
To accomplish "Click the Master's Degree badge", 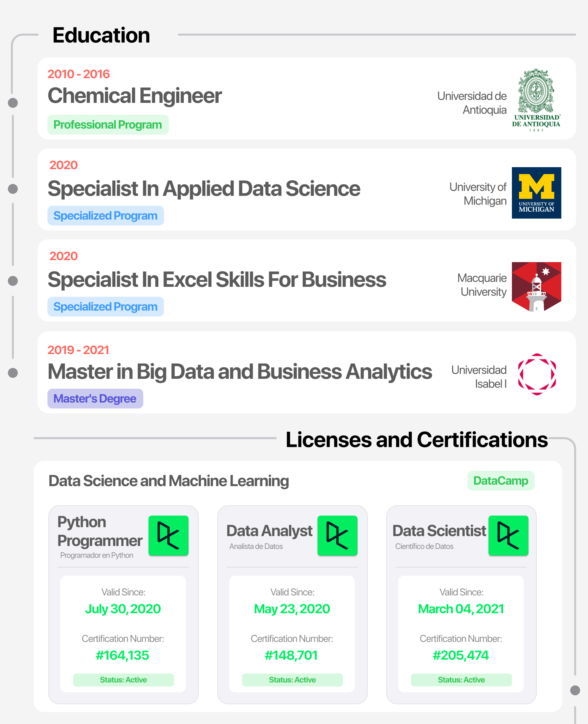I will (x=95, y=399).
